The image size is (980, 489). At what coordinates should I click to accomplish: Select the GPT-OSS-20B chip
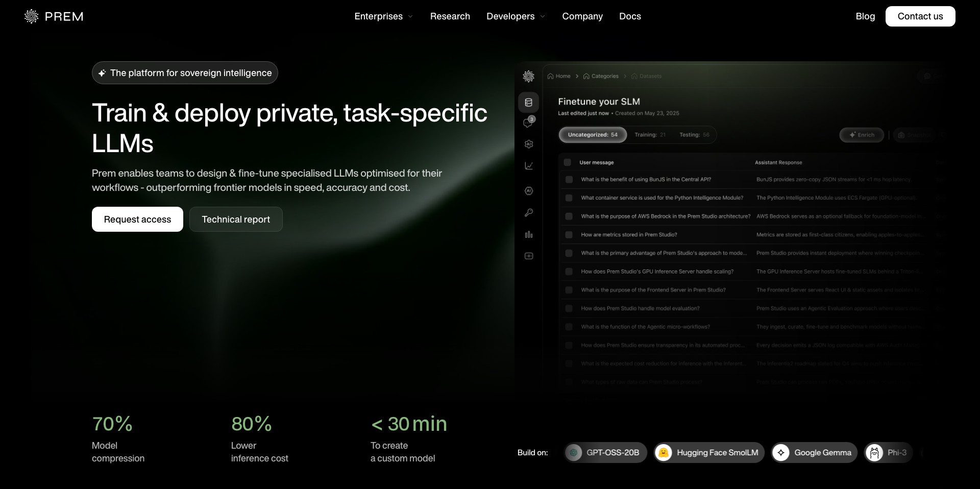(x=605, y=452)
